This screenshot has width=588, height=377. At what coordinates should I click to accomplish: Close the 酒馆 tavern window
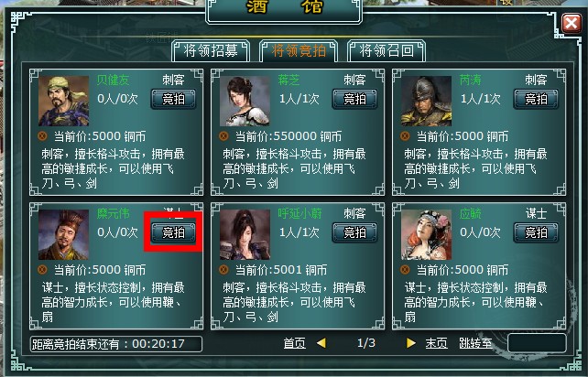[x=572, y=23]
